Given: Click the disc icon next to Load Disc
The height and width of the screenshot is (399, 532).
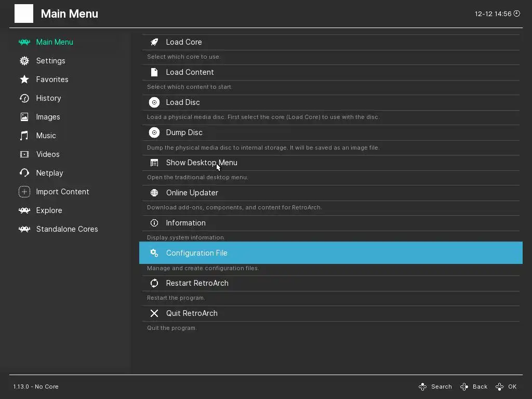Looking at the screenshot, I should (x=154, y=102).
